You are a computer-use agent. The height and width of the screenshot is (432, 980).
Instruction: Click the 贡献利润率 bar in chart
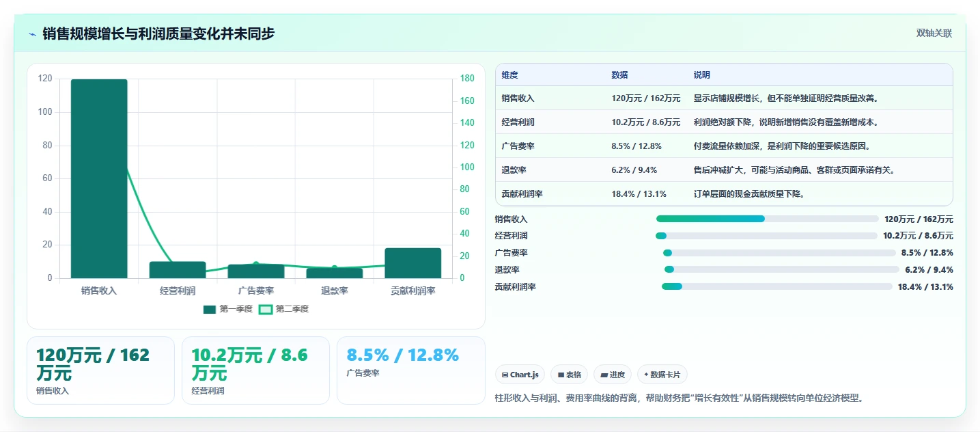pyautogui.click(x=412, y=263)
